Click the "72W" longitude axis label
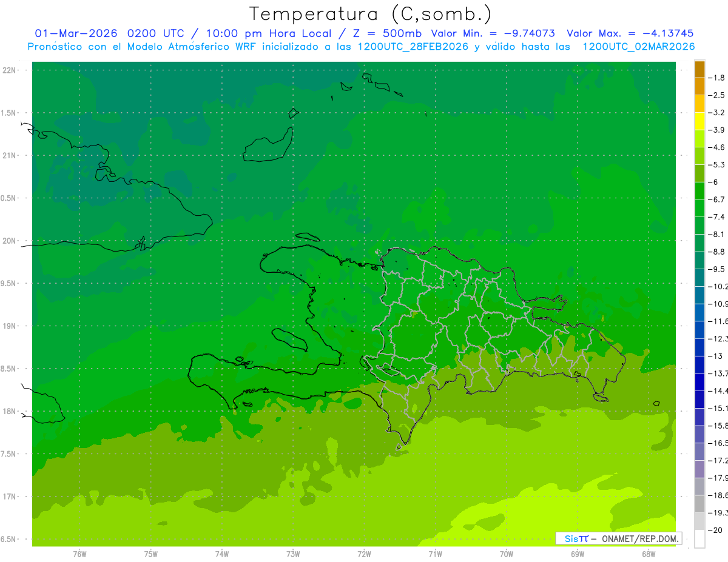The height and width of the screenshot is (562, 728). pyautogui.click(x=364, y=554)
